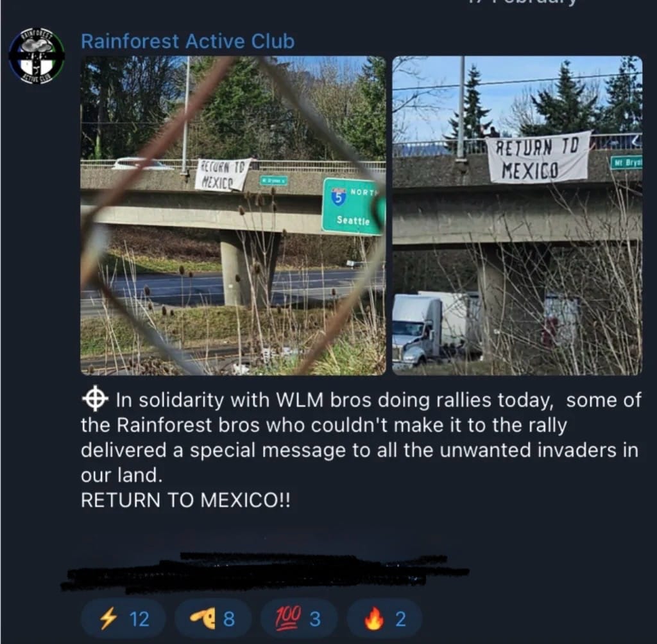Click the dark empty area right of reactions
This screenshot has width=657, height=644.
(x=536, y=619)
